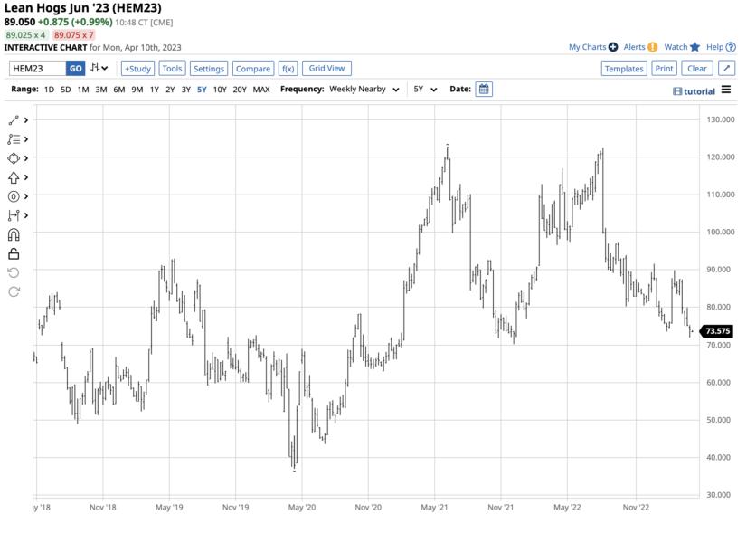Toggle the lock drawings padlock

(14, 253)
